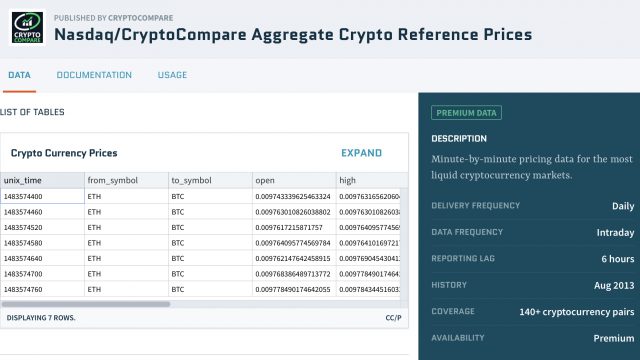Click the horizontal table scrollbar thumb
640x360 pixels.
(x=86, y=304)
